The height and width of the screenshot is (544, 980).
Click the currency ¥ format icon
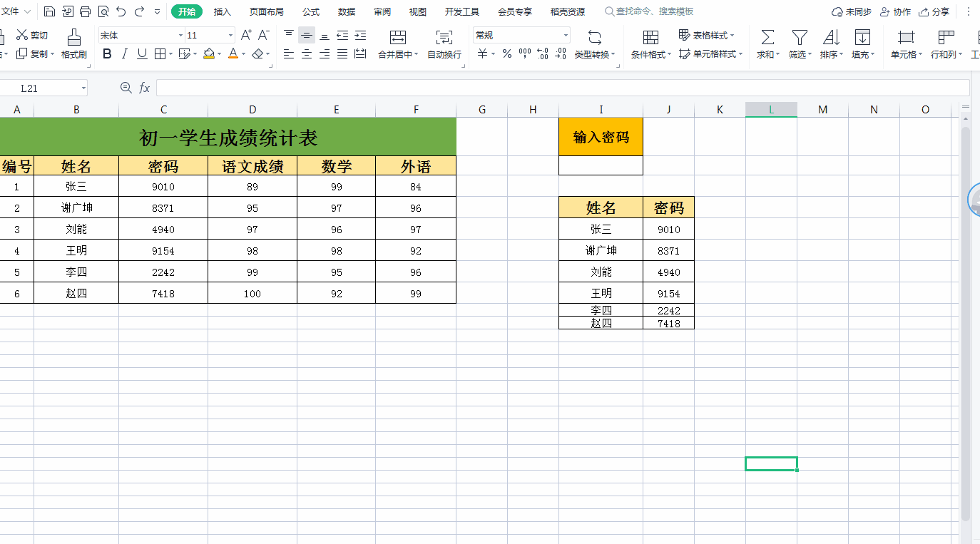(483, 53)
